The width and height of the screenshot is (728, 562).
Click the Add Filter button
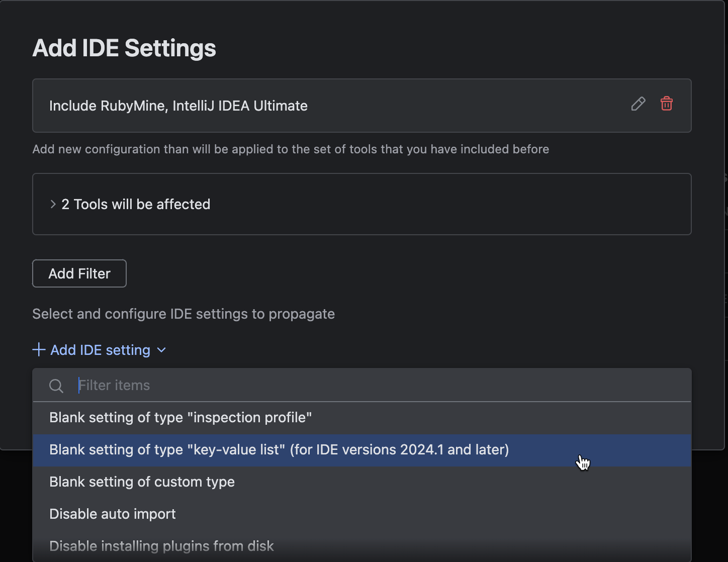coord(79,273)
